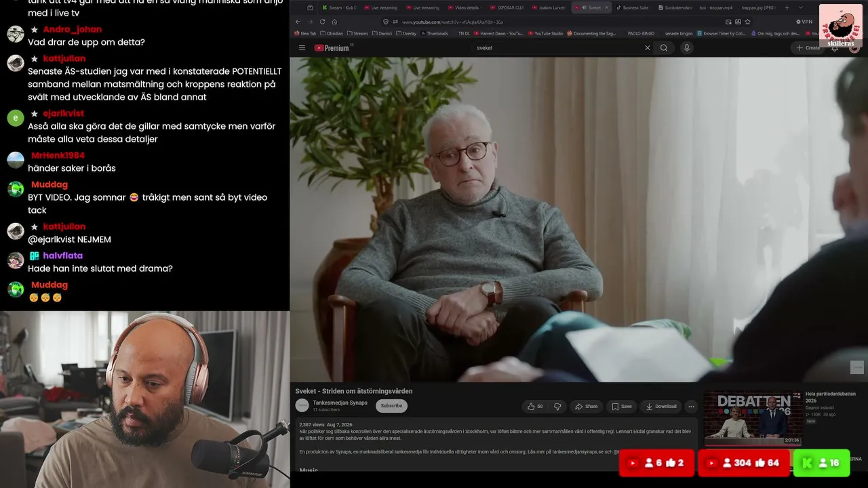
Task: Close the Sveket tab
Action: coord(607,7)
